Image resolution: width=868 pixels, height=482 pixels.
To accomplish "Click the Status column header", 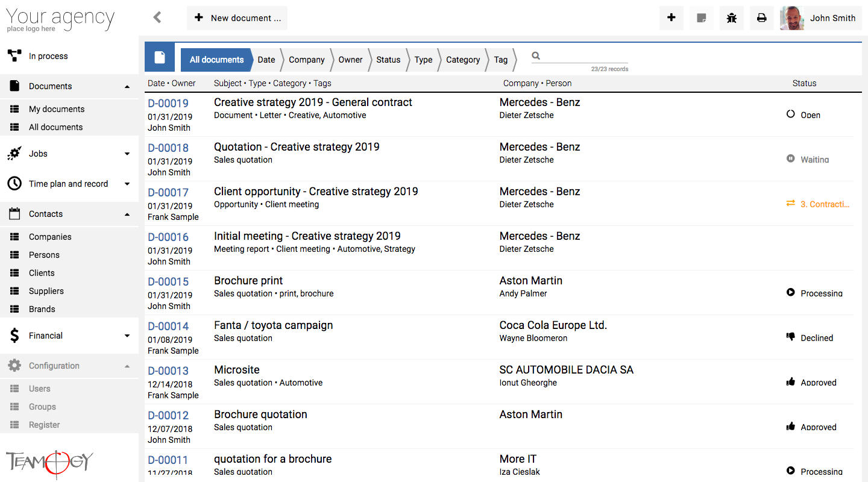I will [804, 83].
